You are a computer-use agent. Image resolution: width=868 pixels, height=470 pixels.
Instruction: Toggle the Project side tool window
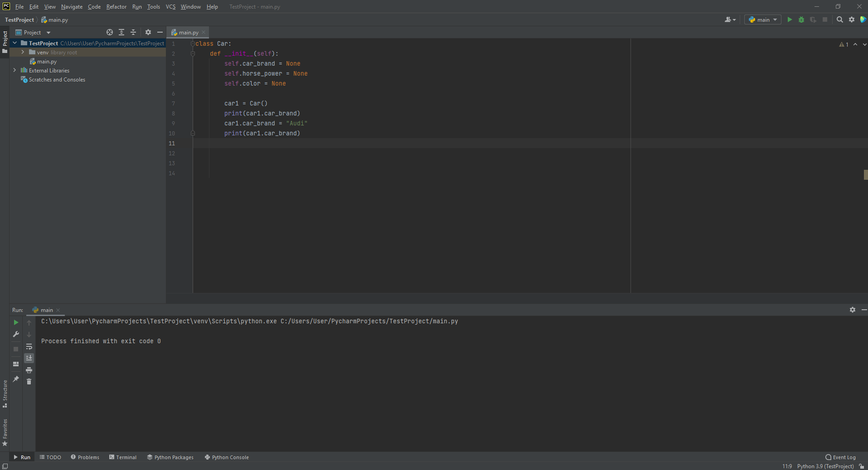tap(5, 42)
